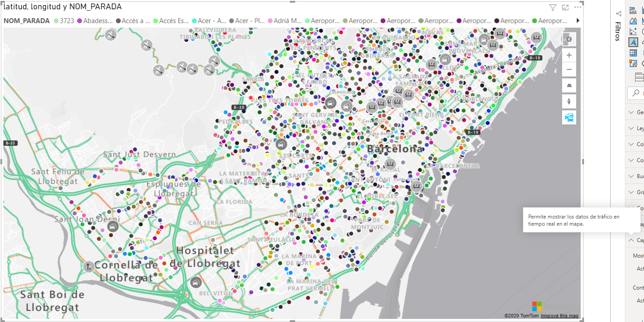This screenshot has width=644, height=322.
Task: Zoom in on the map with the plus icon
Action: [x=569, y=55]
